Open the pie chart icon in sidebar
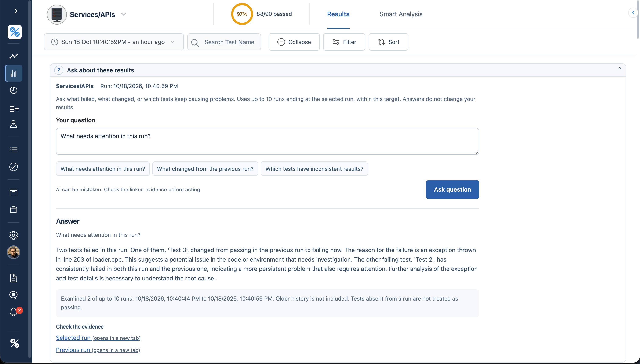Screen dimensions: 640x364 14,90
